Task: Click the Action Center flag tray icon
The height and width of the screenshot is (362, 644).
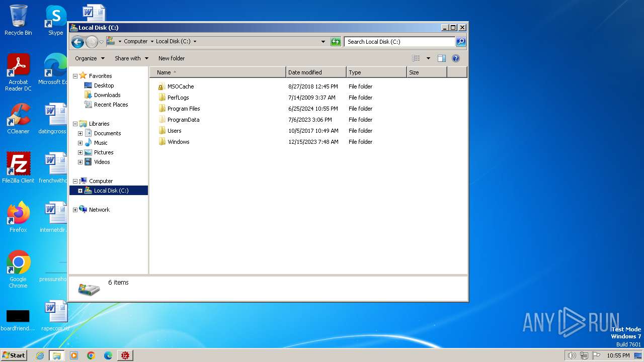Action: click(x=596, y=355)
